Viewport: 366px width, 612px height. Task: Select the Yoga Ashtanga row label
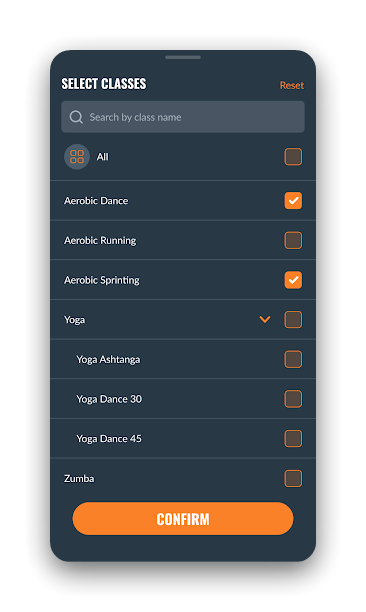[x=108, y=359]
